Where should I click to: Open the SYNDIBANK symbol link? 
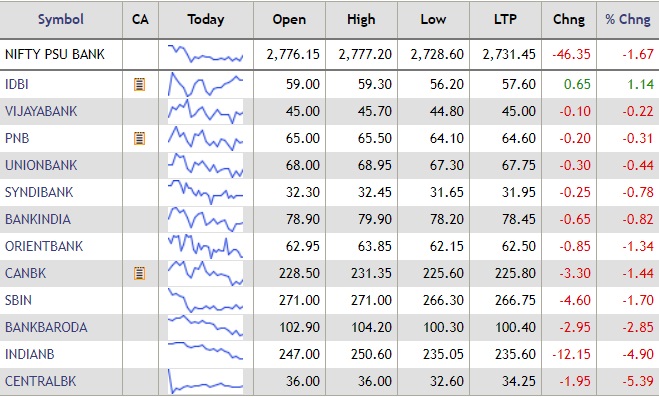[x=39, y=192]
